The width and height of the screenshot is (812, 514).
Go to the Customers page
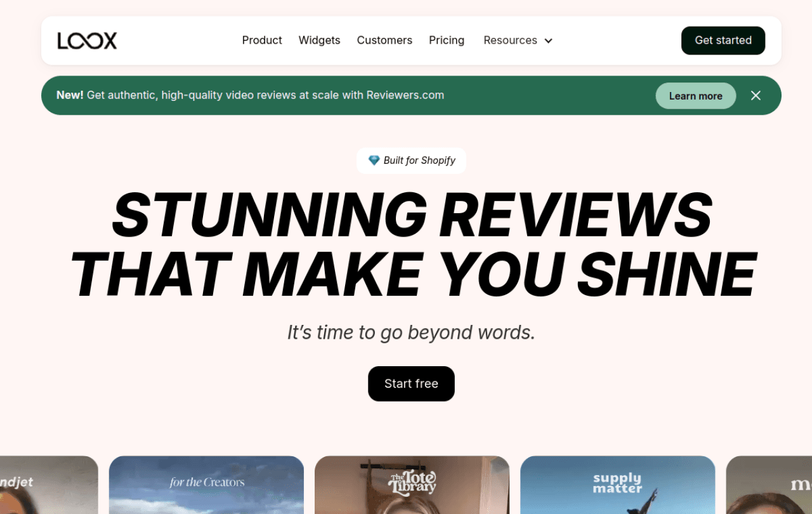pyautogui.click(x=384, y=40)
